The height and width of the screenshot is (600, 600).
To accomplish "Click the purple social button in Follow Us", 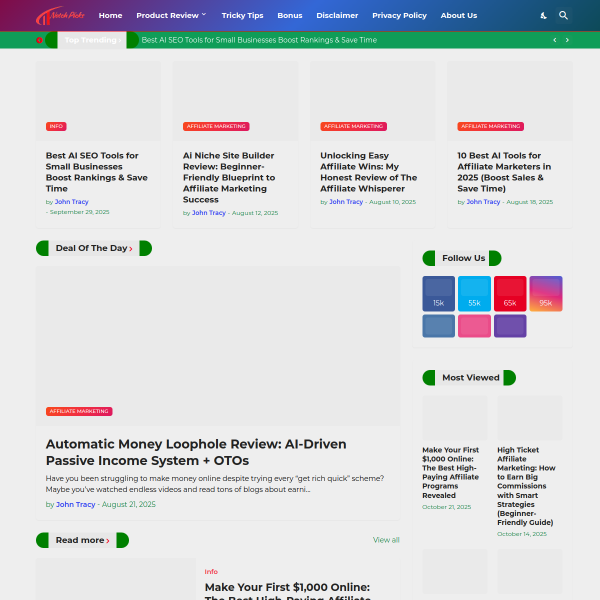I will coord(510,325).
